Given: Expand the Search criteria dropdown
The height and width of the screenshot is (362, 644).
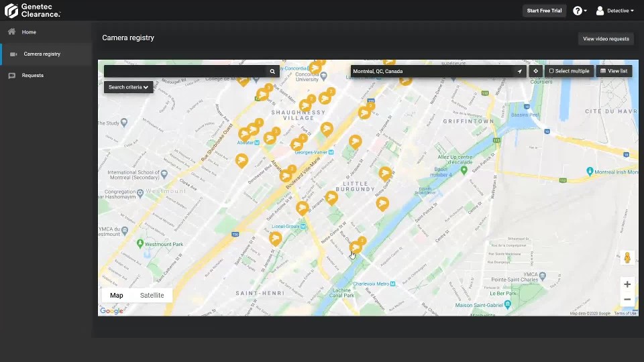Looking at the screenshot, I should click(128, 87).
